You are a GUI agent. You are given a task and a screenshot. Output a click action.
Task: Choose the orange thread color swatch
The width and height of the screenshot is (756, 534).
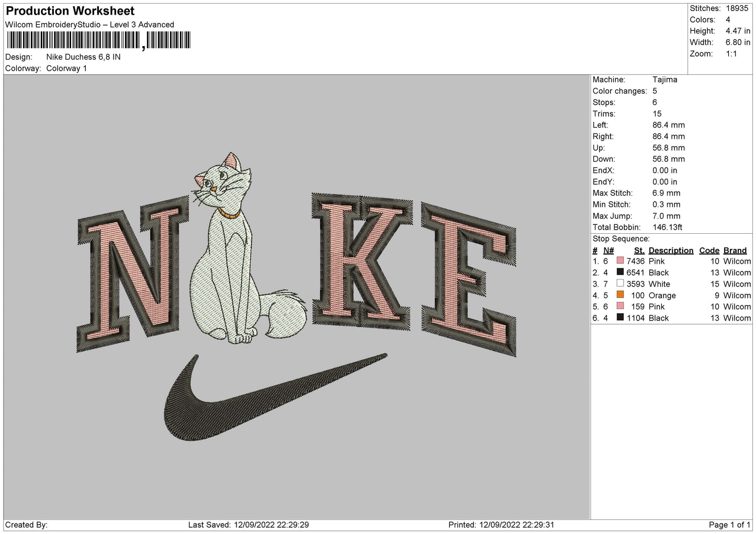coord(620,295)
